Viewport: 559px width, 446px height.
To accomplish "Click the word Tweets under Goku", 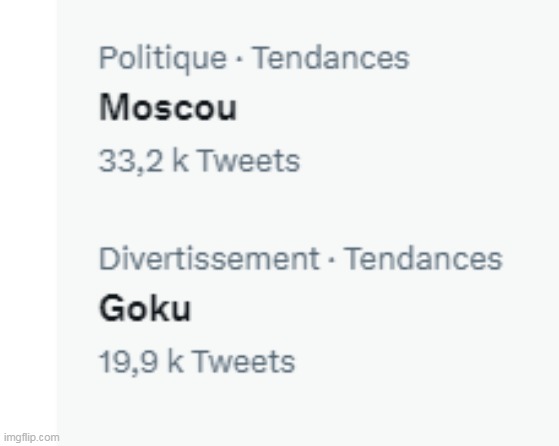I will tap(244, 362).
